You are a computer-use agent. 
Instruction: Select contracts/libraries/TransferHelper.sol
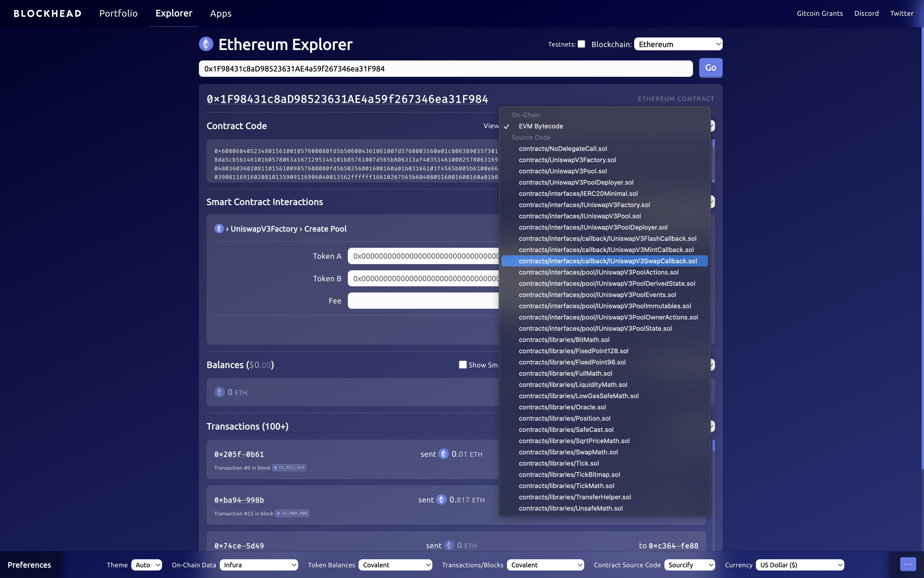click(x=605, y=497)
